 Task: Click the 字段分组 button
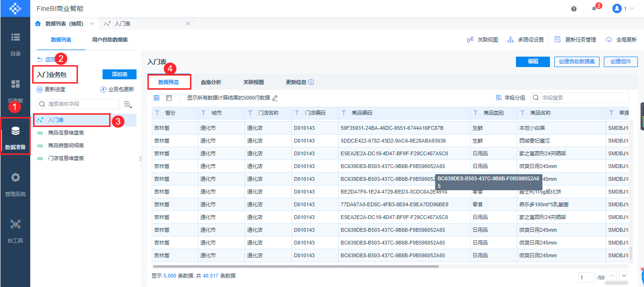tap(510, 98)
